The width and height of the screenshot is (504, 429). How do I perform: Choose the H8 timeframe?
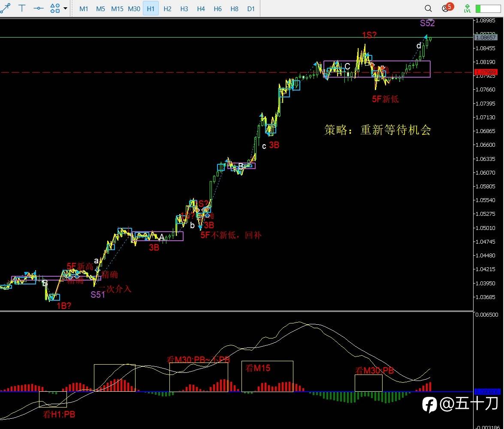[234, 9]
